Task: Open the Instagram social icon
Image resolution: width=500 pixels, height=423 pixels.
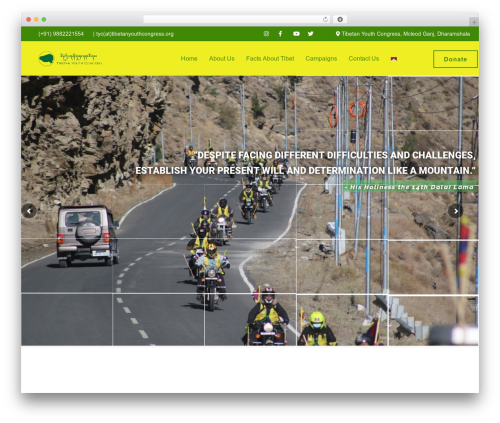Action: (x=266, y=34)
